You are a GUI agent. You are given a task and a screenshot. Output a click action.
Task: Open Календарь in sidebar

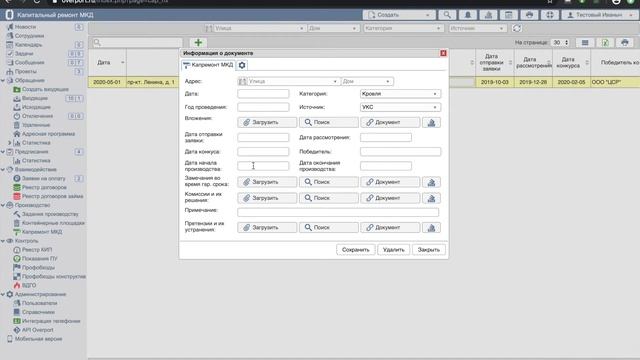[28, 44]
